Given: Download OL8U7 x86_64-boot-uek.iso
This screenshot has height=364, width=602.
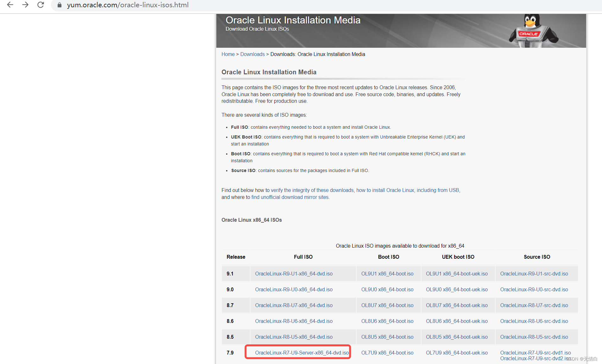Looking at the screenshot, I should pos(457,305).
